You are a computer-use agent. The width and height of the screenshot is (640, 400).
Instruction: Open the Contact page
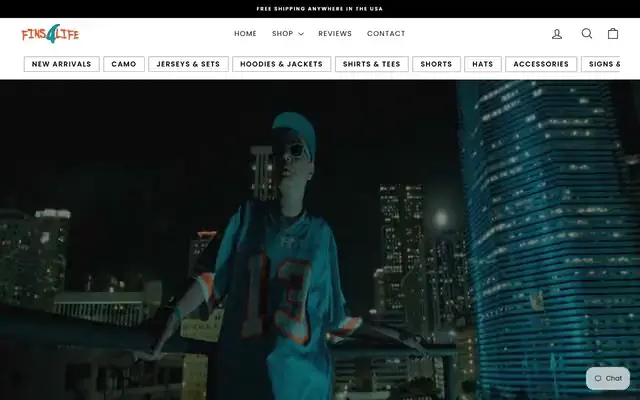[386, 33]
